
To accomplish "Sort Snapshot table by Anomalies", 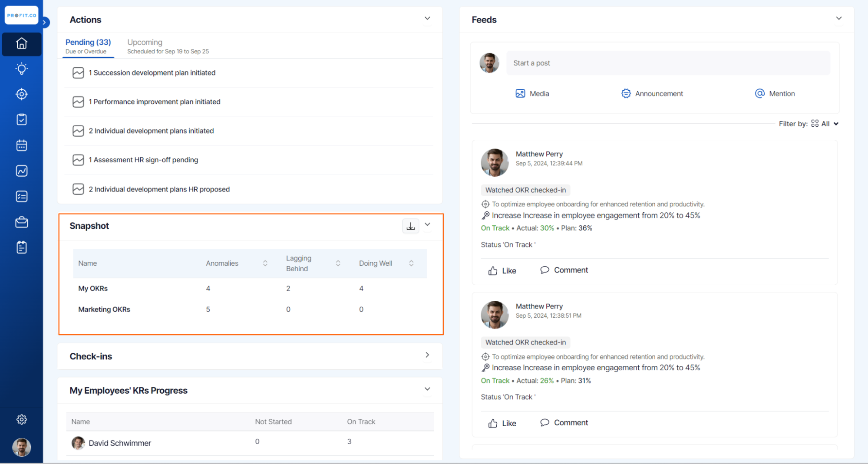I will pyautogui.click(x=265, y=263).
